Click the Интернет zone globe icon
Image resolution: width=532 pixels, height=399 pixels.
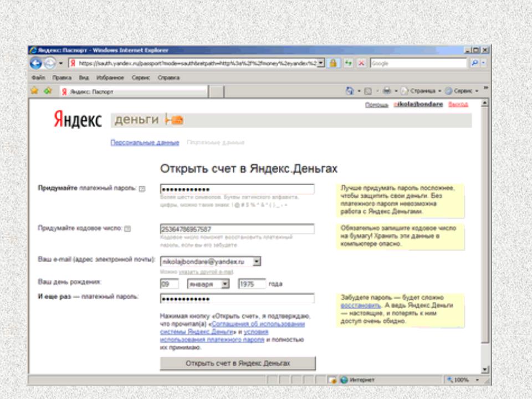pos(344,380)
